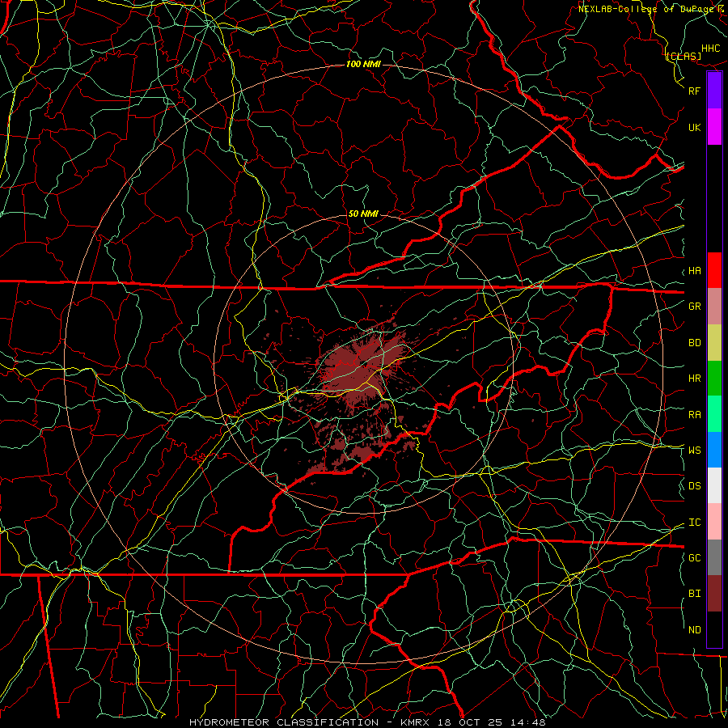This screenshot has height=728, width=728.
Task: Click the [CLAS] label
Action: (684, 56)
